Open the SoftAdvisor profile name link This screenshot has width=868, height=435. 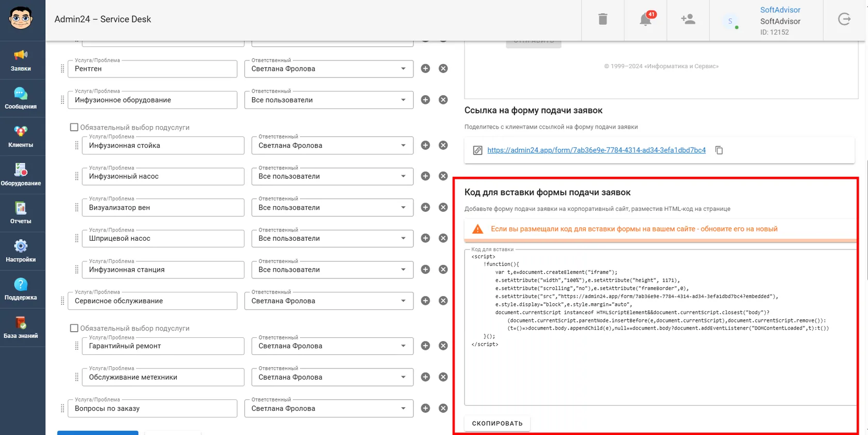(780, 10)
